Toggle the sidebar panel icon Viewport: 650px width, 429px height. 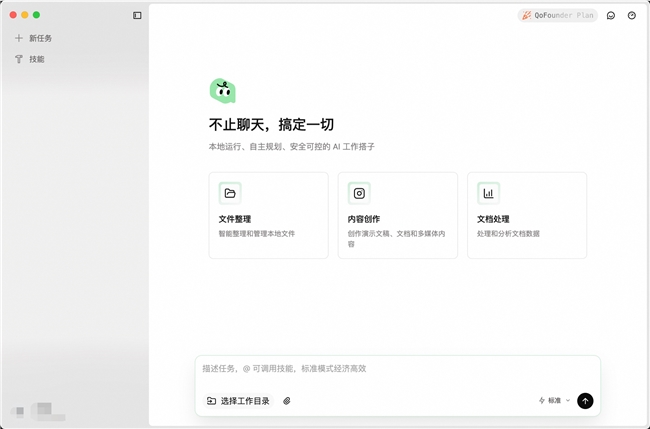(137, 15)
